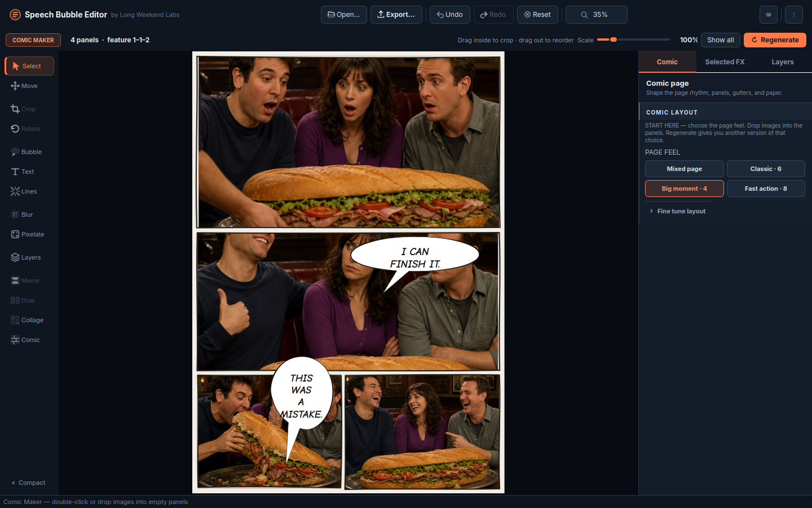Switch to the Comic tab
812x508 pixels.
[667, 62]
